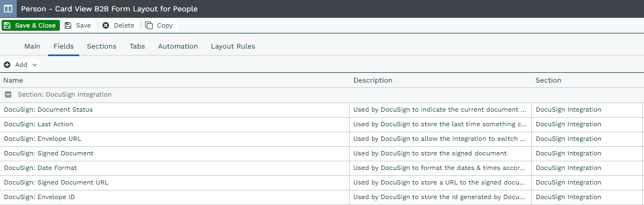Image resolution: width=644 pixels, height=205 pixels.
Task: Select the DocuSign: Envelope ID row
Action: (x=322, y=197)
